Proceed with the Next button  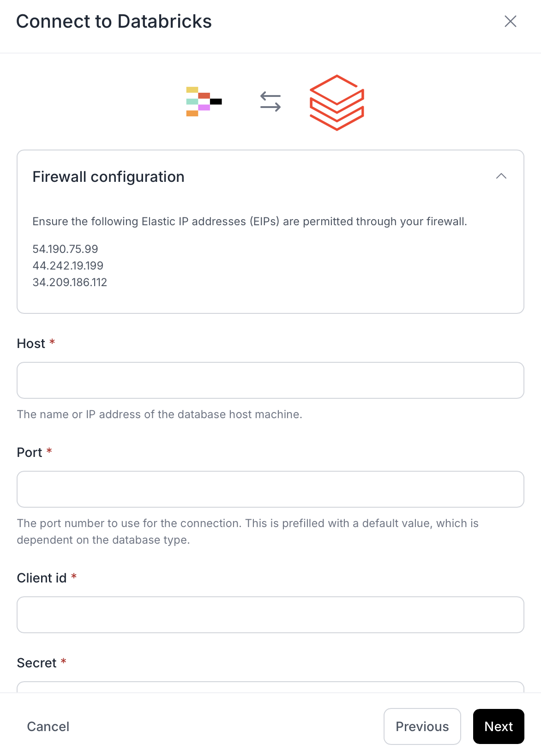click(499, 726)
